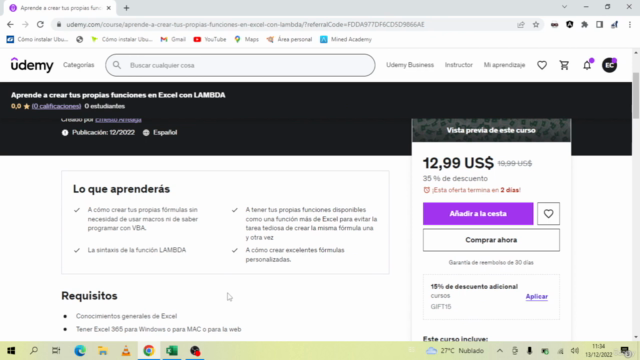Click the page vertical scrollbar thumb
The image size is (640, 360).
pyautogui.click(x=636, y=96)
